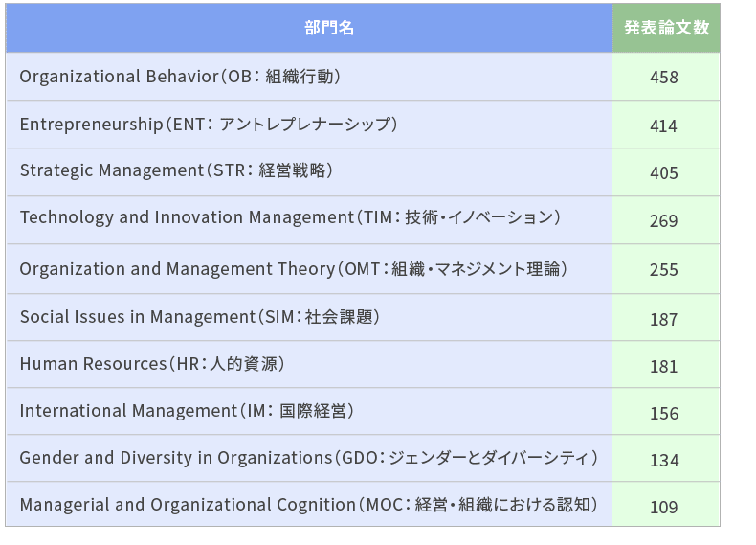
Task: Select the Organizational Behavior row text
Action: [180, 77]
